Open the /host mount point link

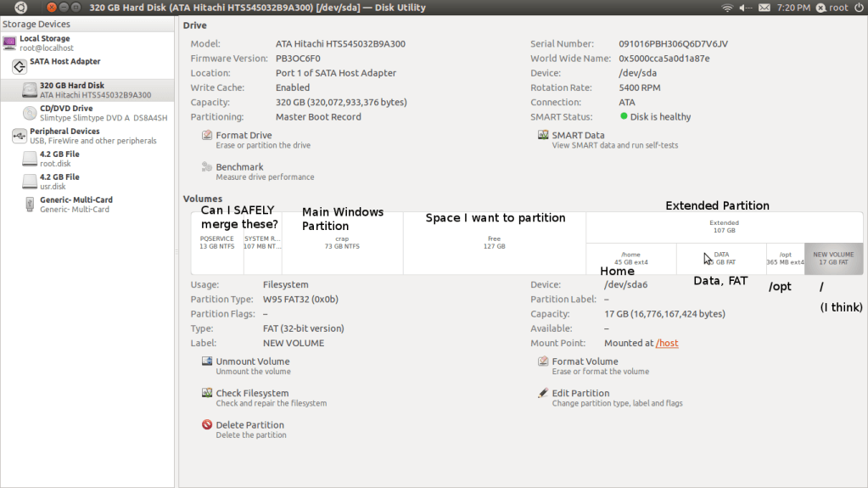(667, 344)
